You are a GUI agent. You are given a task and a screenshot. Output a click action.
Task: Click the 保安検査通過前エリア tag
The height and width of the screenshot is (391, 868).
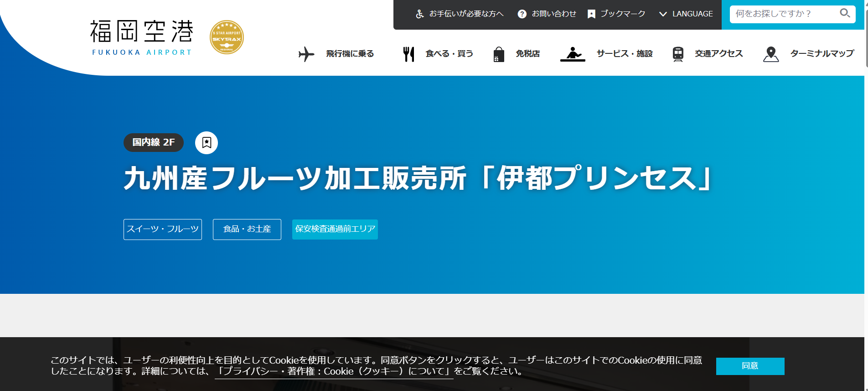click(335, 229)
